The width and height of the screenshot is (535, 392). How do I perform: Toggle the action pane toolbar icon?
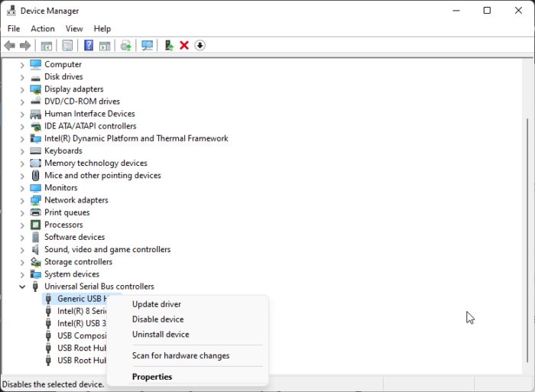click(105, 45)
